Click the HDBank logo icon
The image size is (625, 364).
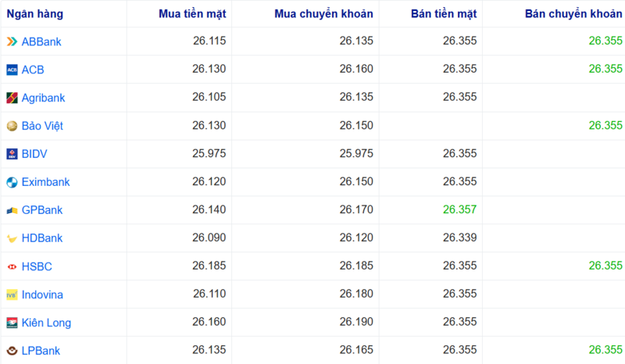pyautogui.click(x=12, y=238)
